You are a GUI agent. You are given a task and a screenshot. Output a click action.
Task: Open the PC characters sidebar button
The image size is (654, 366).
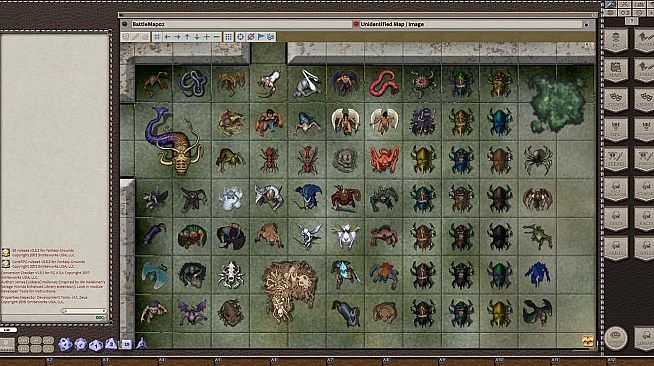pos(616,41)
